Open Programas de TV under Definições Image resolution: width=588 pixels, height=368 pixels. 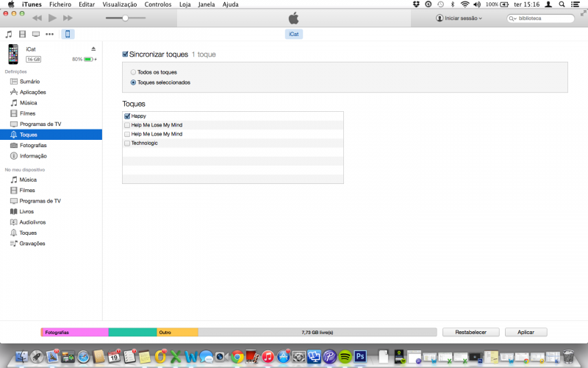40,124
